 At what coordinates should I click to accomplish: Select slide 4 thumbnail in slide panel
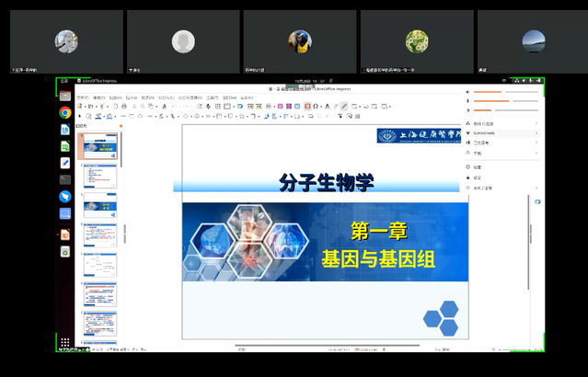click(99, 235)
